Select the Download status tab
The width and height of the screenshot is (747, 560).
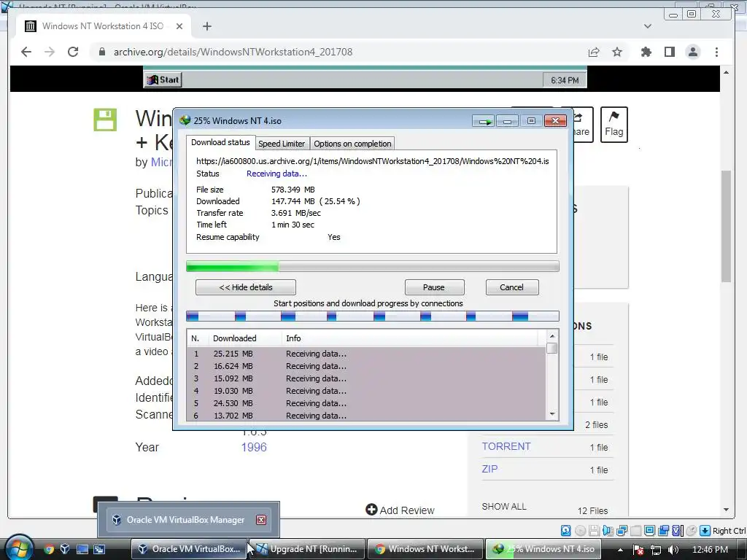point(220,142)
